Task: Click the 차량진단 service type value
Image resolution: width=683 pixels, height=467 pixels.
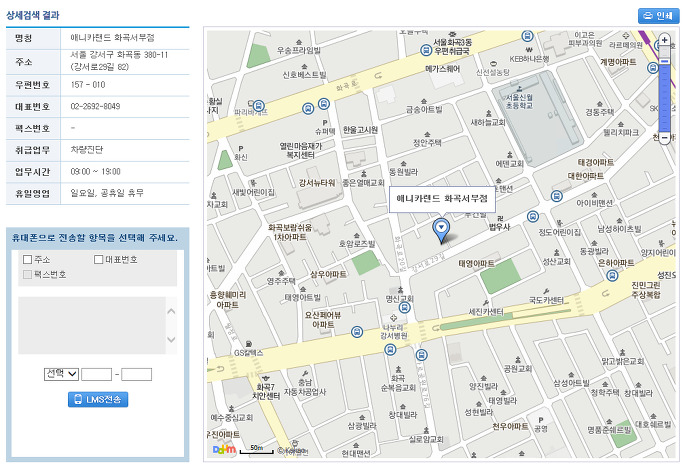Action: click(87, 149)
